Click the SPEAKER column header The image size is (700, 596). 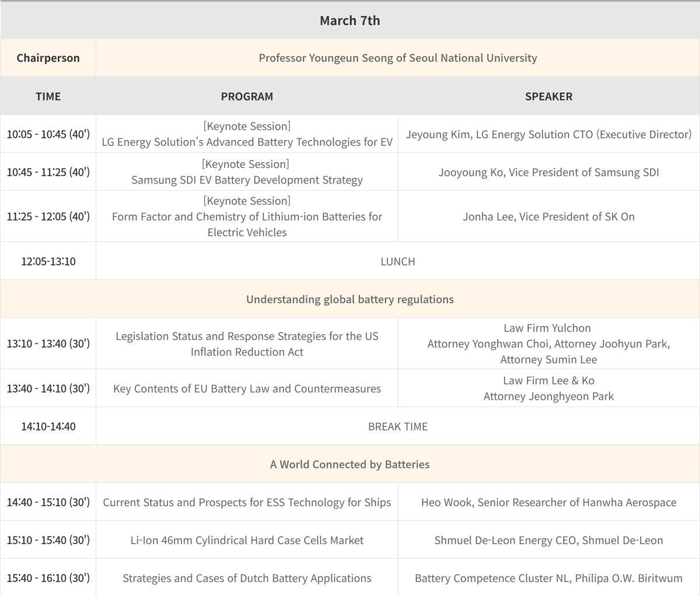[548, 96]
